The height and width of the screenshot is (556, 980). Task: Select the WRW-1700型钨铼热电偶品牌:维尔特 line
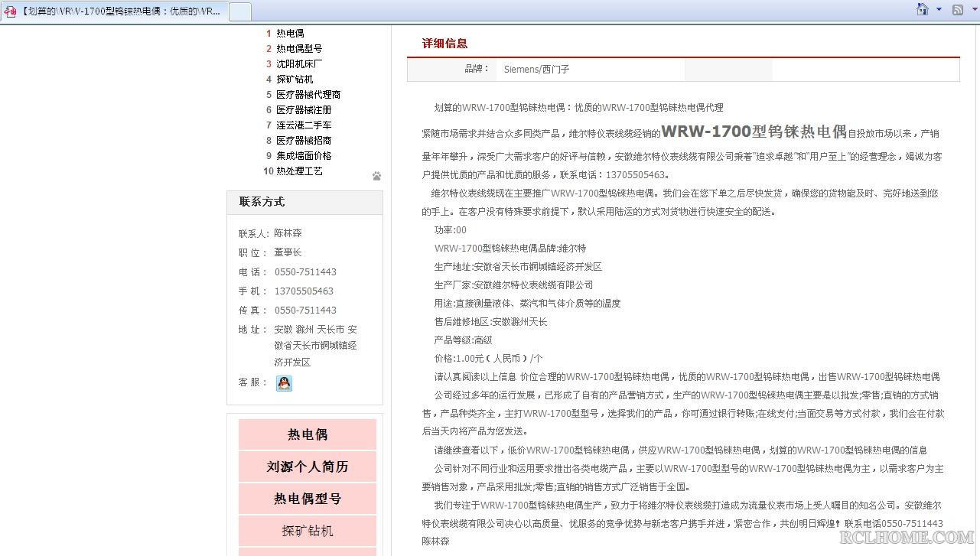click(x=510, y=249)
